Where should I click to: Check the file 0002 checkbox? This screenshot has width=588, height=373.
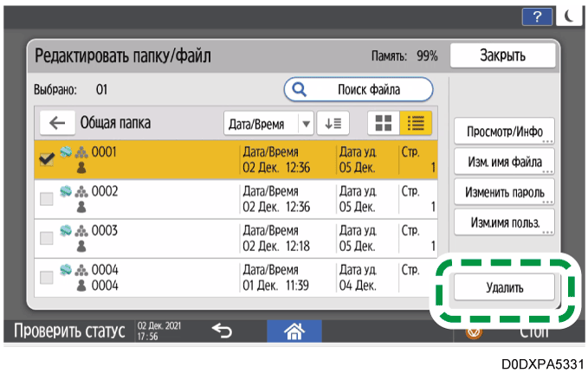click(46, 198)
